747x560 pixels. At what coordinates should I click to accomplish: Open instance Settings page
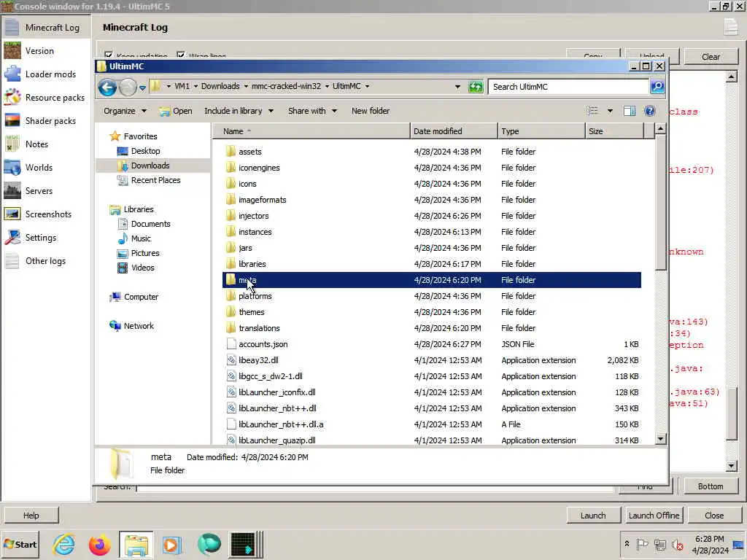45,238
